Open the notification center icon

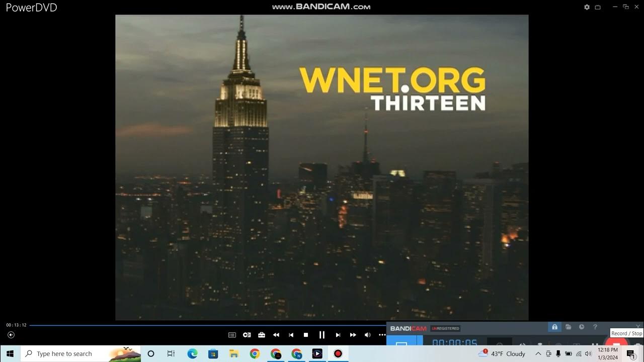[x=631, y=354]
